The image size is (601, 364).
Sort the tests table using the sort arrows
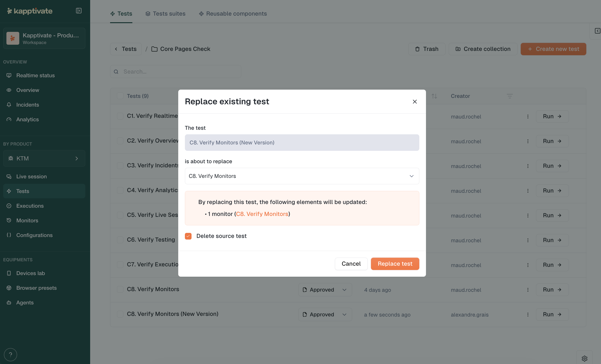coord(434,96)
